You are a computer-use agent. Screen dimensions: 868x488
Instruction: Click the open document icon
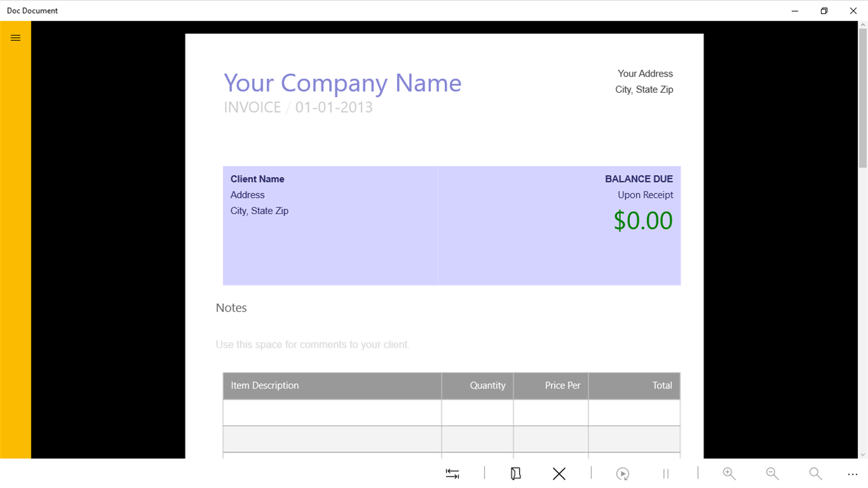coord(515,474)
